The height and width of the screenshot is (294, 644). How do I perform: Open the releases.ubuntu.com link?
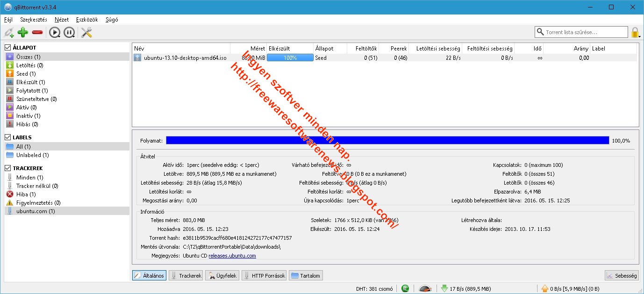click(x=232, y=256)
